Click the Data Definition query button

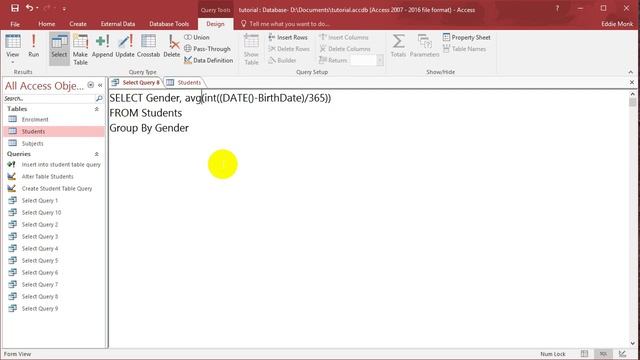209,60
